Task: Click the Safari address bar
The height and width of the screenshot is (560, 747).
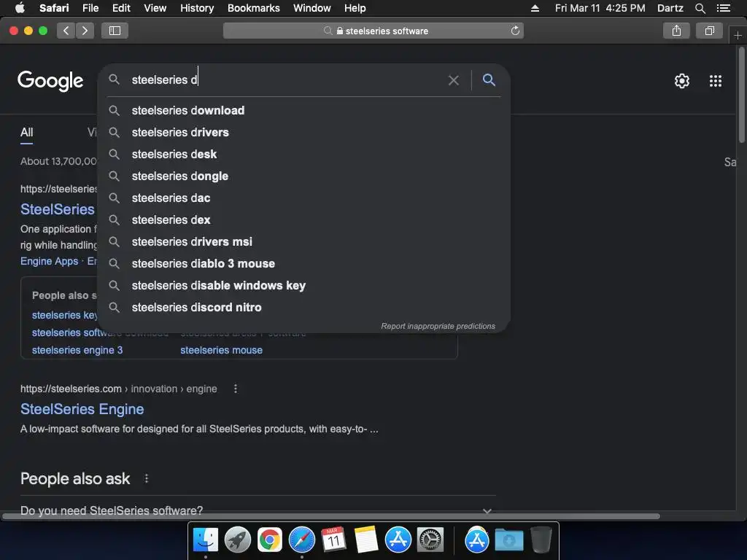Action: tap(373, 31)
